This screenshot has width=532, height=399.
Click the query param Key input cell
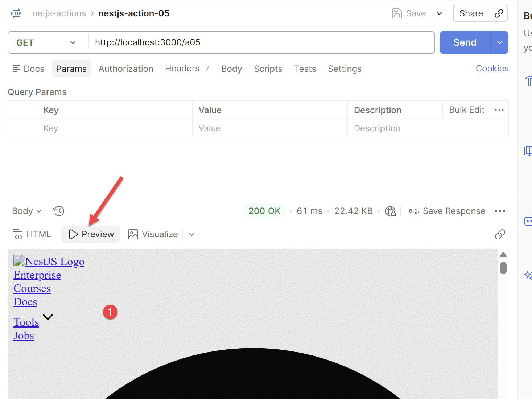point(100,128)
